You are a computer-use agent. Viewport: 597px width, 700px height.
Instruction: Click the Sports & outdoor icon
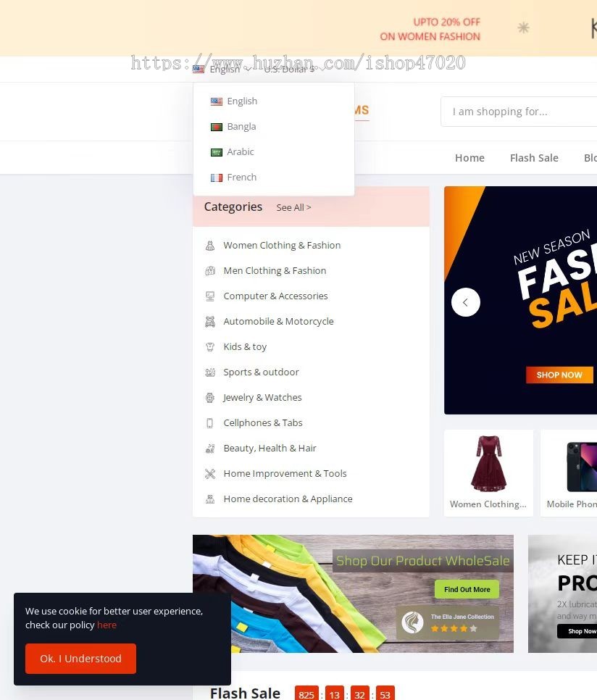click(x=209, y=372)
